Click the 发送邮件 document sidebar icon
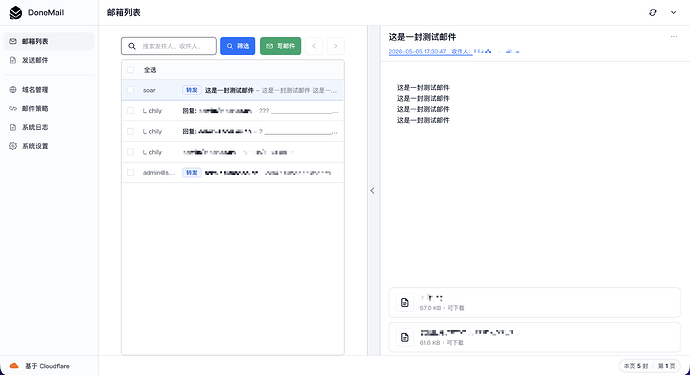This screenshot has width=690, height=375. coord(13,60)
